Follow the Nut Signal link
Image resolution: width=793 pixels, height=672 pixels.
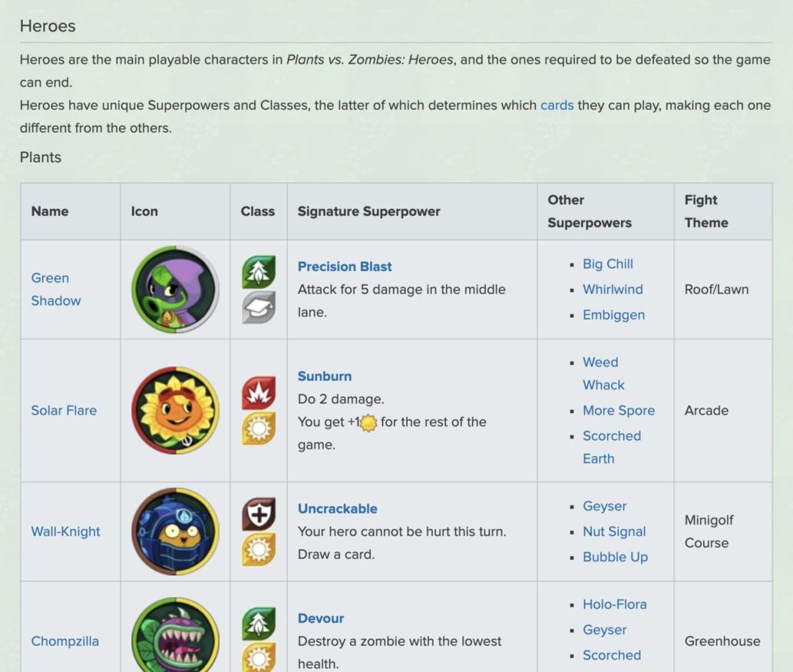[614, 532]
